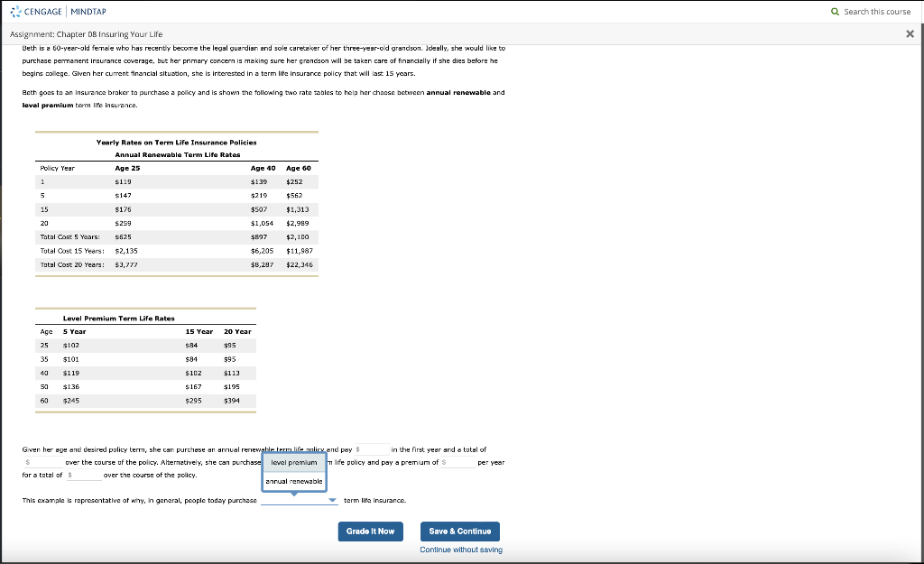Click the $2,100 total cost cell
924x564 pixels.
[298, 237]
